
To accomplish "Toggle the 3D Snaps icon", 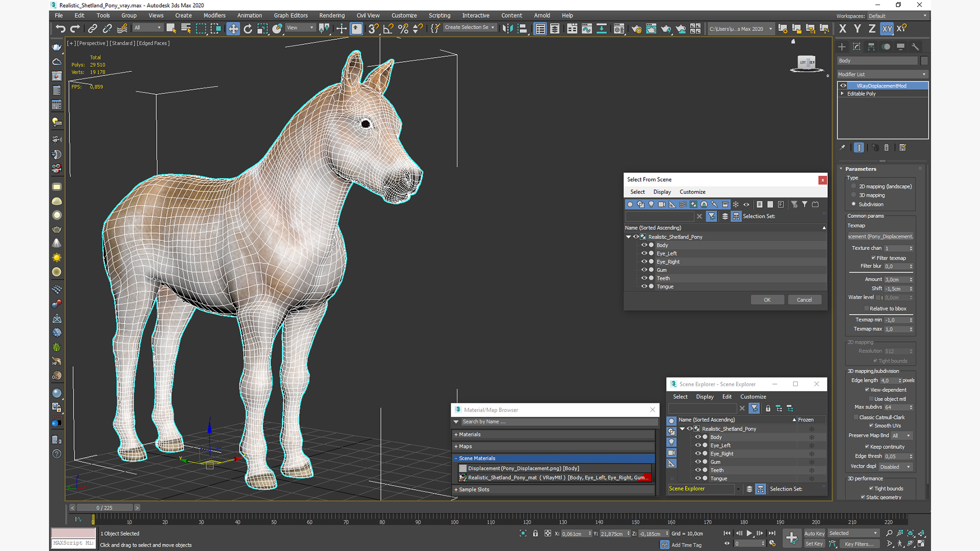I will (x=374, y=29).
